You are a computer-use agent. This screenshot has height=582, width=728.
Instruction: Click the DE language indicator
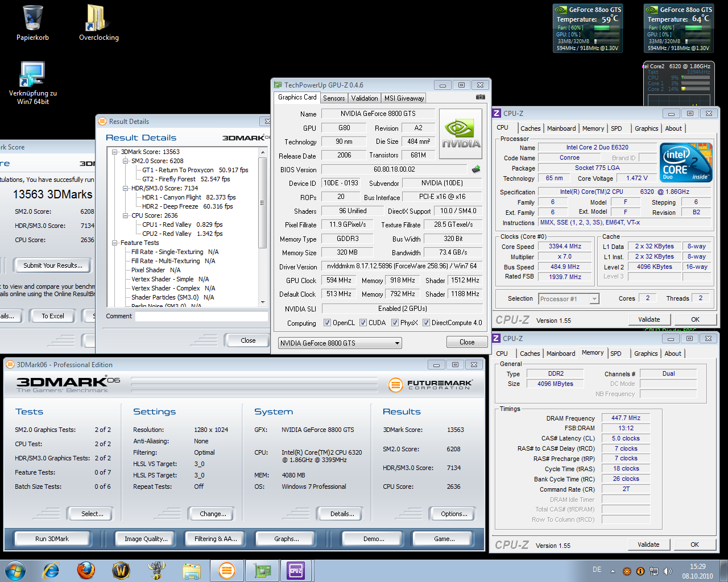(597, 569)
